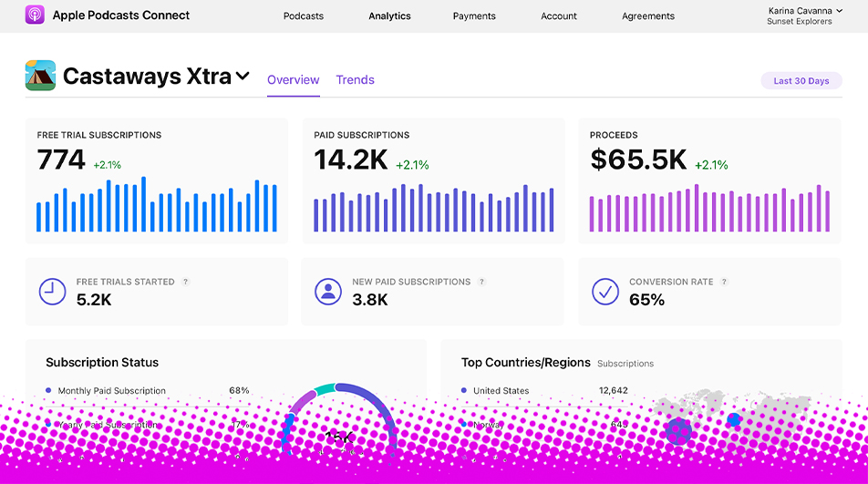
Task: Open the Payments menu
Action: pyautogui.click(x=474, y=16)
